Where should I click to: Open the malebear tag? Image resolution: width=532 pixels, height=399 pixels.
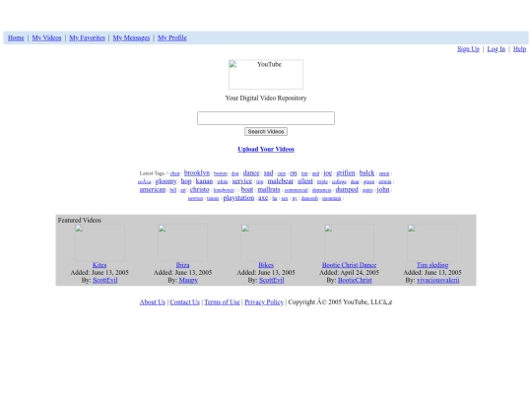[x=280, y=181]
